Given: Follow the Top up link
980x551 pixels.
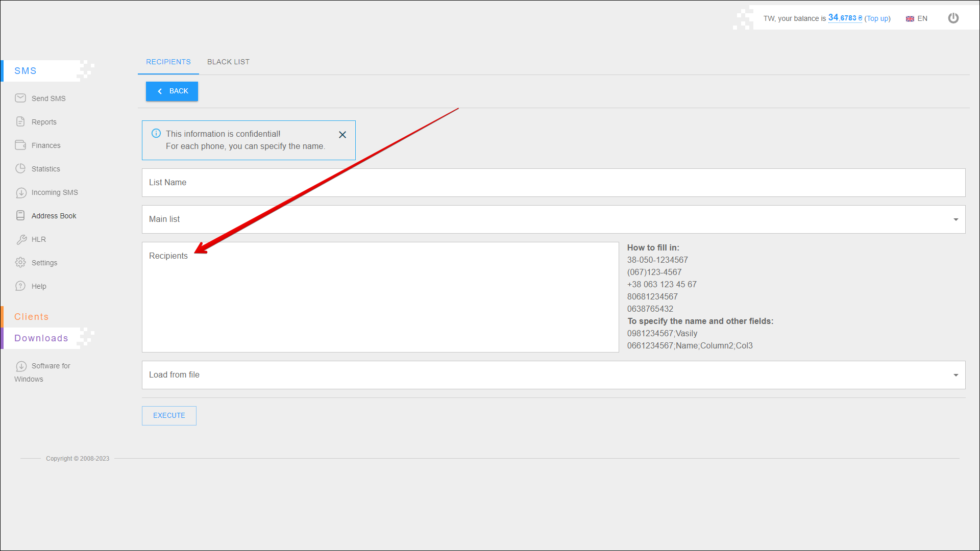Looking at the screenshot, I should [877, 18].
